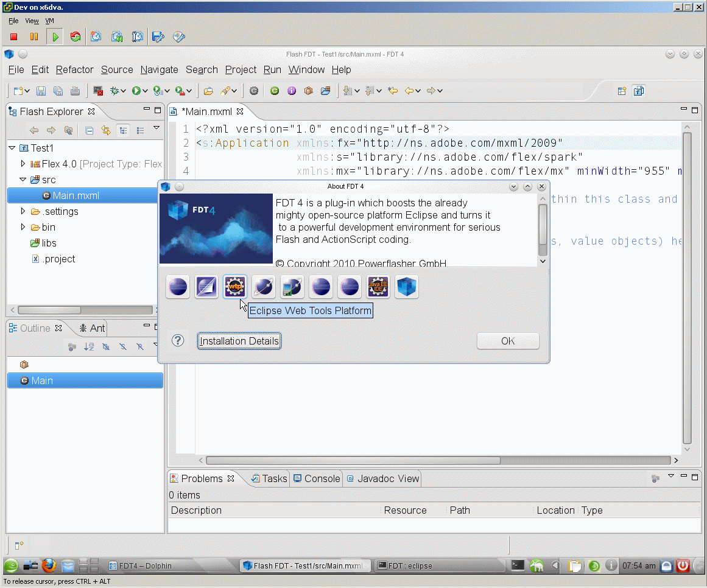Click the printer icon in toolbar

76,91
